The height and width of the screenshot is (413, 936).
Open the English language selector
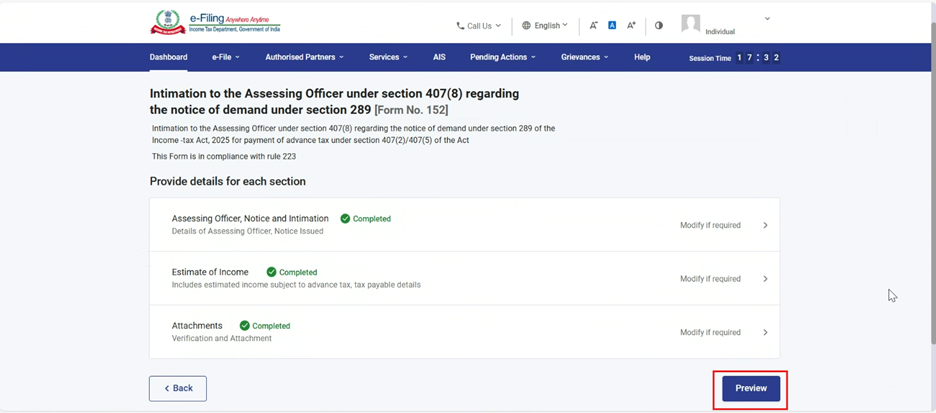[x=545, y=26]
